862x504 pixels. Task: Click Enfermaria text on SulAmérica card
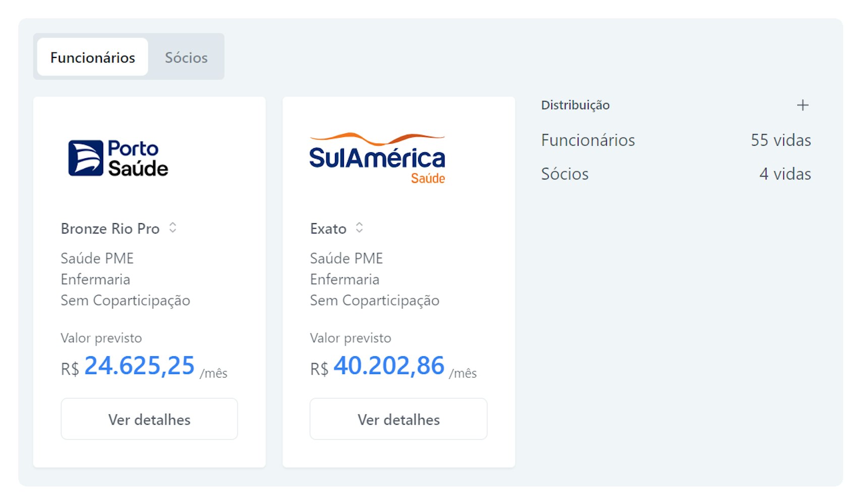point(344,279)
